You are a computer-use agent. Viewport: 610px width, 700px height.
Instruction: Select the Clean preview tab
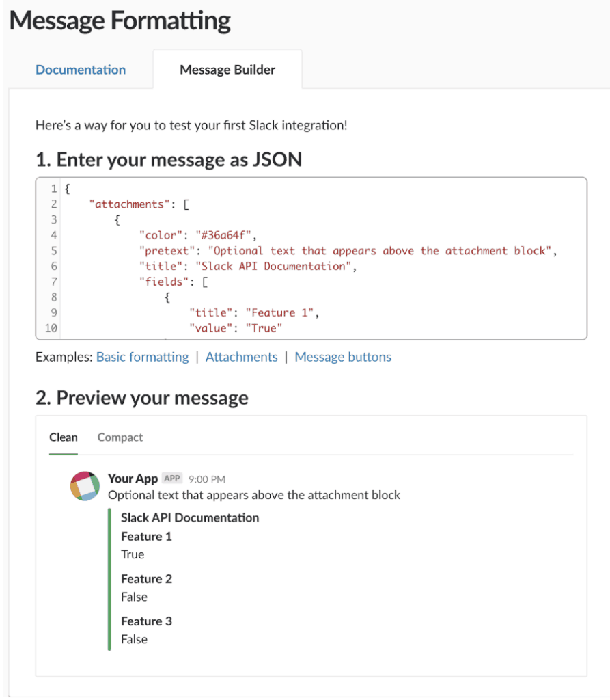(63, 437)
